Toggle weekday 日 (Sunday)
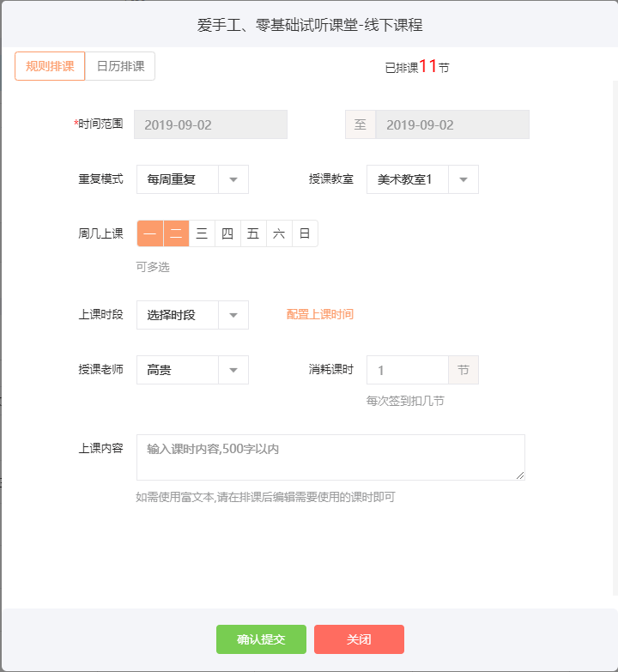Image resolution: width=618 pixels, height=672 pixels. click(x=305, y=233)
